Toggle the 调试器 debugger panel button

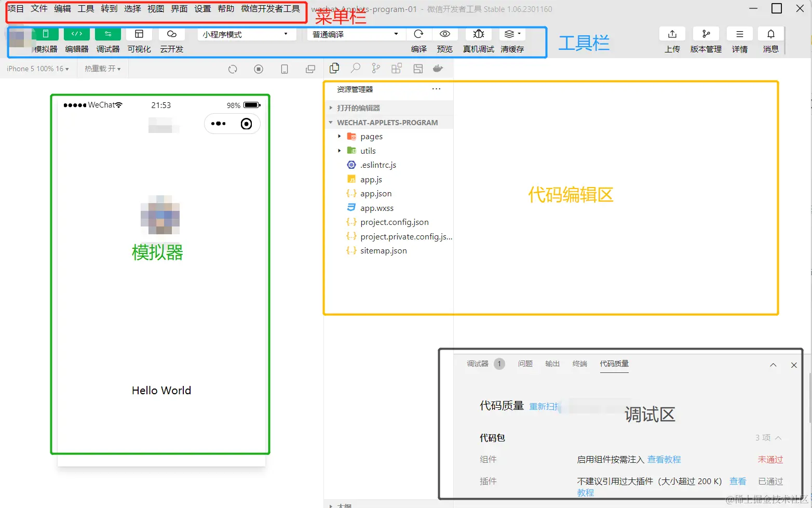point(108,34)
